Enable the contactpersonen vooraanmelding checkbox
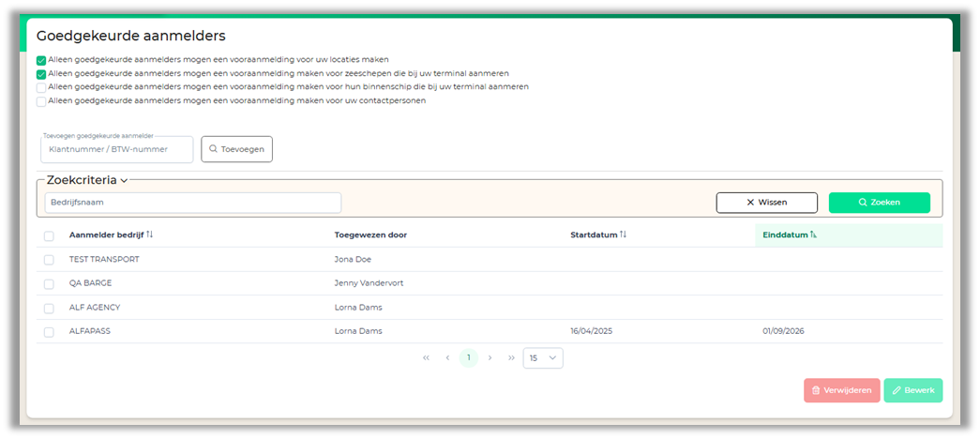980x439 pixels. coord(41,101)
